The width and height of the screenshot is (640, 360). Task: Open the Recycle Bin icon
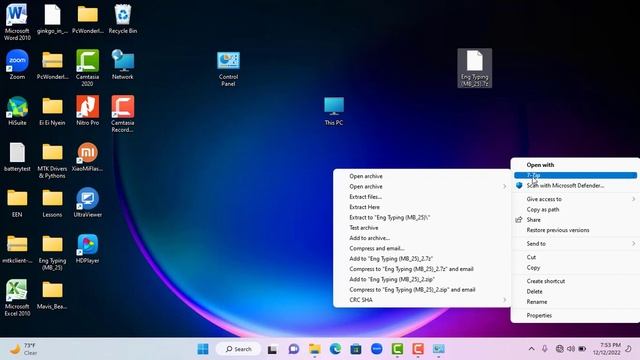click(122, 19)
